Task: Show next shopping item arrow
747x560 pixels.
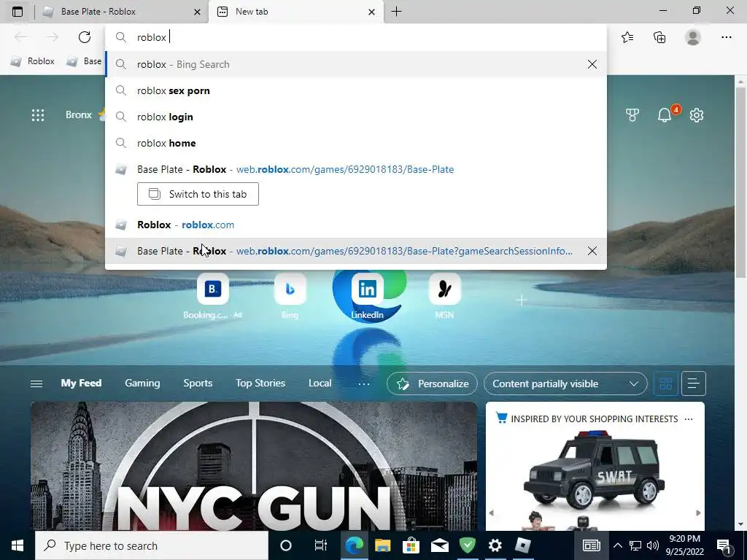Action: coord(698,513)
